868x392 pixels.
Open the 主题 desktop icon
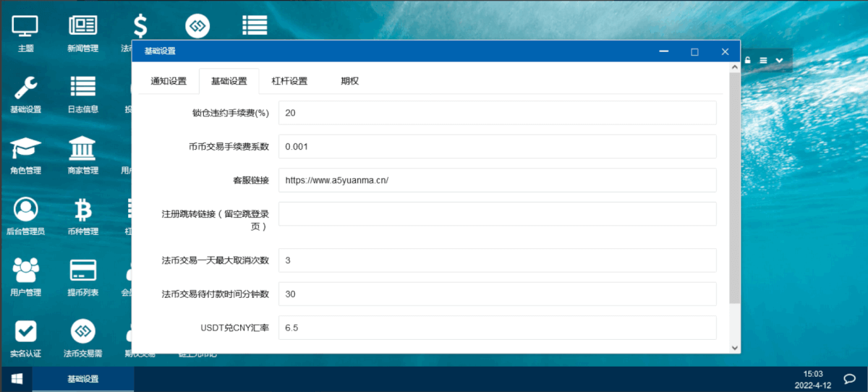[25, 33]
